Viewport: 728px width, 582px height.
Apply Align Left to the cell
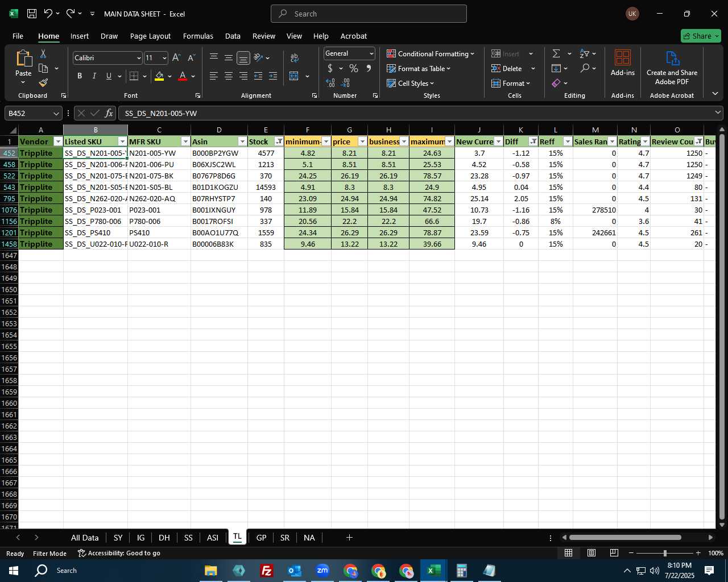[213, 76]
